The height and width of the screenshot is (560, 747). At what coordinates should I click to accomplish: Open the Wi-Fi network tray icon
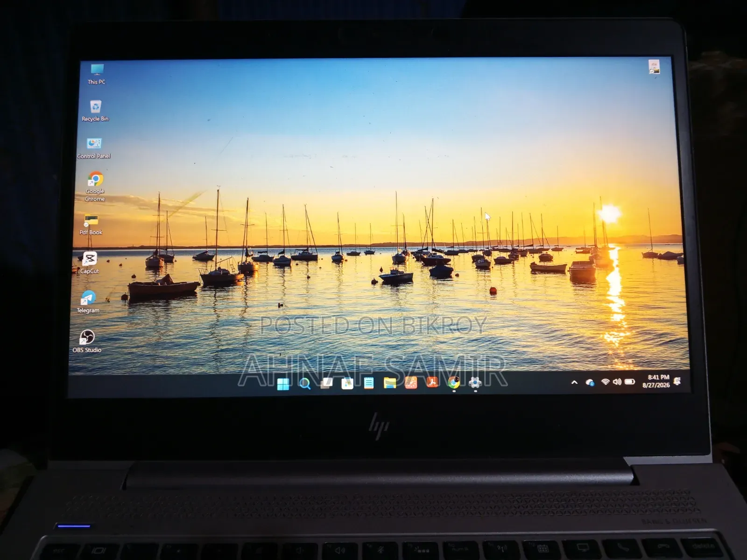click(605, 382)
